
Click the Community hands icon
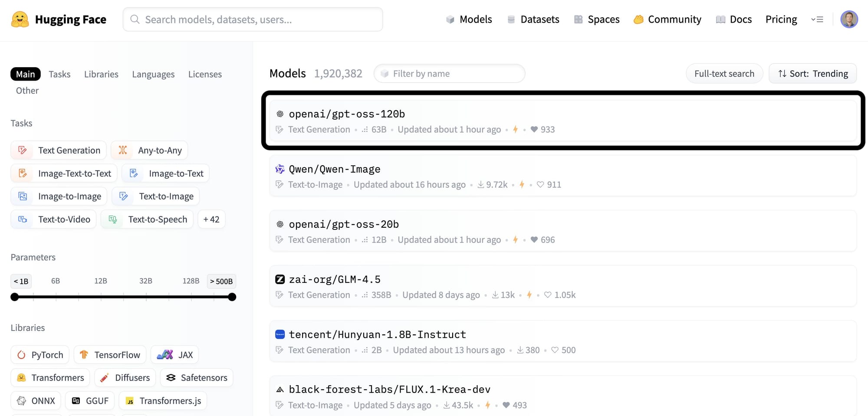coord(638,20)
